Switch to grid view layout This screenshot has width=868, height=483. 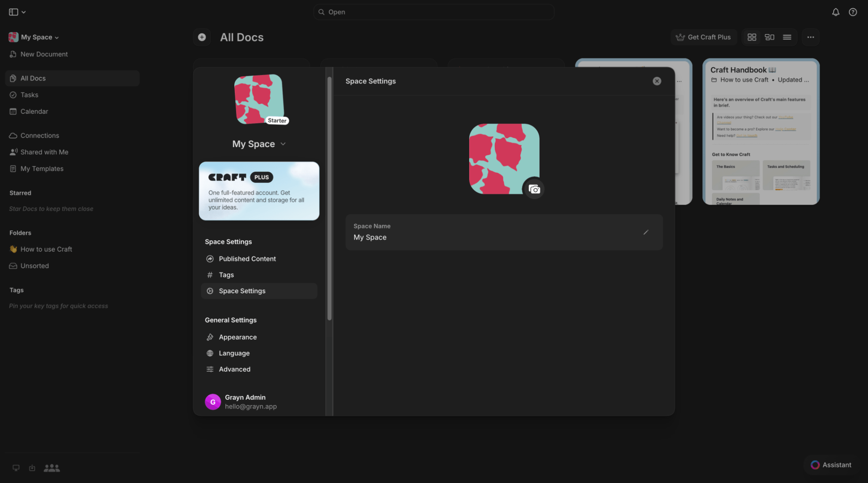[x=752, y=37]
